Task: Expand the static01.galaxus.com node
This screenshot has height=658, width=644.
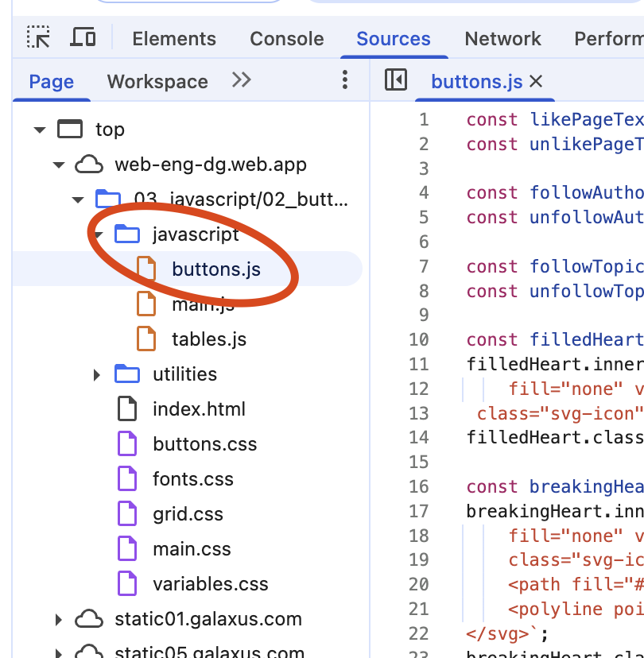Action: click(x=58, y=618)
